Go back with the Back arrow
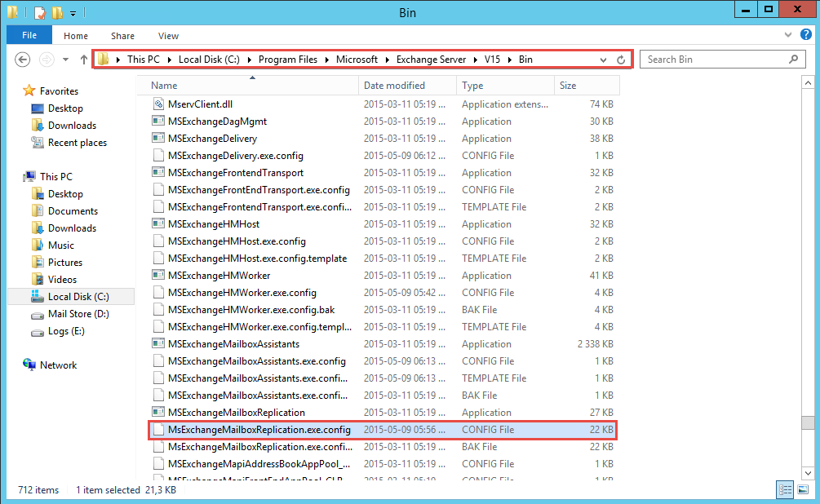The width and height of the screenshot is (820, 504). tap(23, 60)
